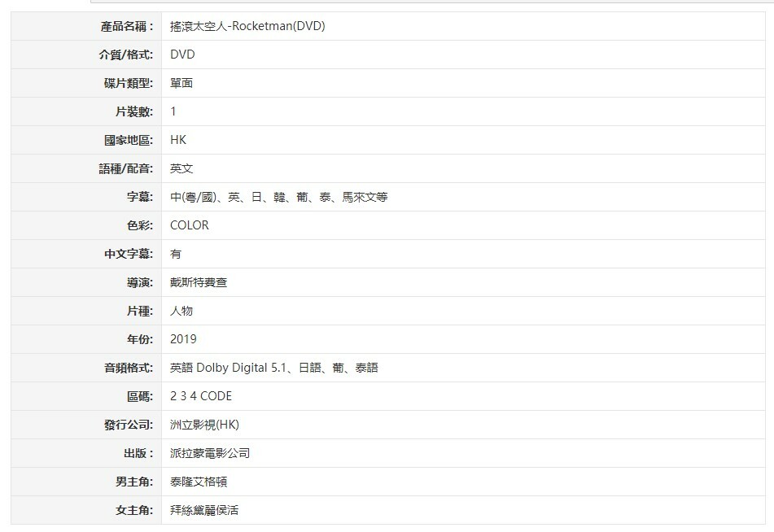Select the 有 value in the 中文字幕 row
The width and height of the screenshot is (774, 532).
[175, 254]
